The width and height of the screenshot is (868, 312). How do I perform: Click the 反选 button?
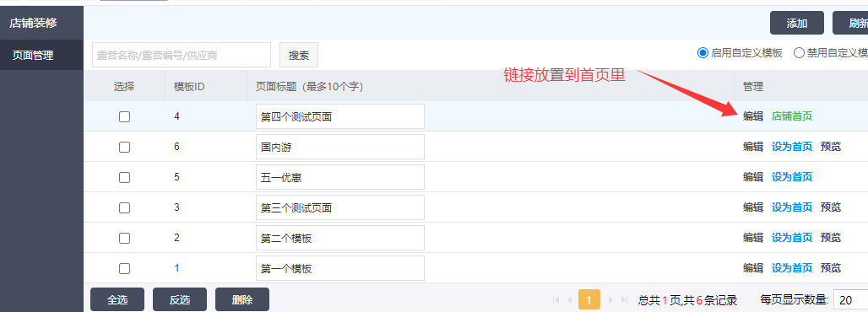point(180,300)
